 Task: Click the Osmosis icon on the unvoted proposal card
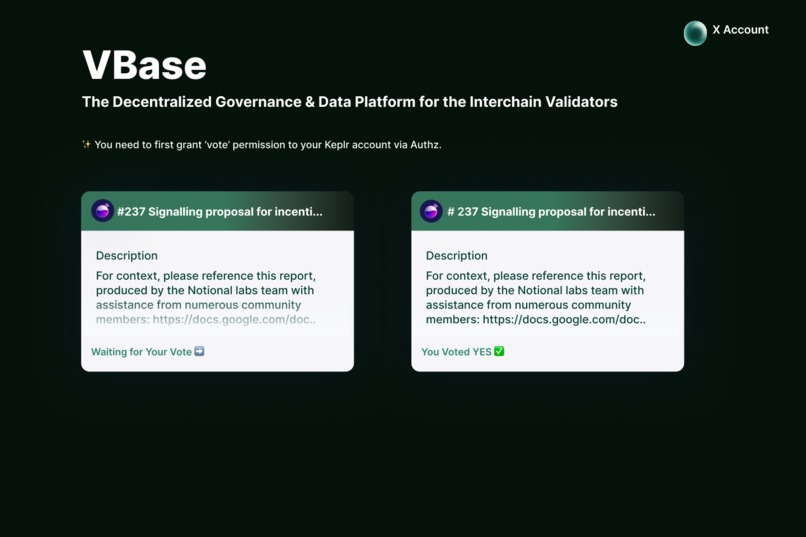[x=102, y=211]
